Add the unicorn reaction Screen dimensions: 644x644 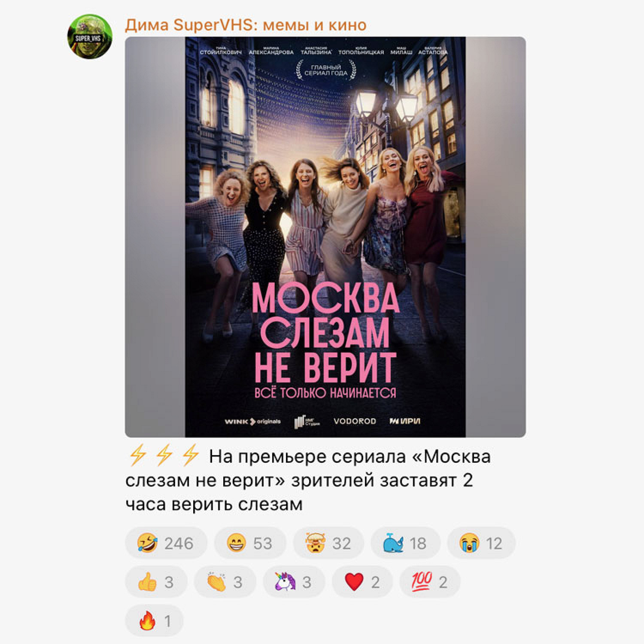[x=294, y=582]
